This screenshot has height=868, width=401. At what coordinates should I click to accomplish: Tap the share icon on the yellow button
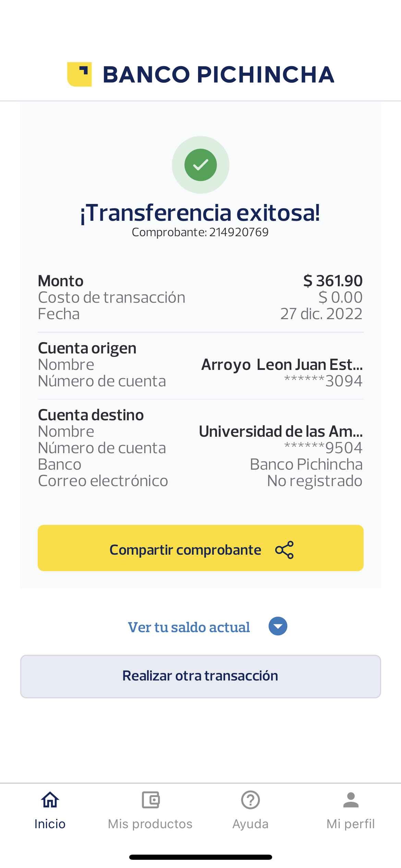[x=284, y=550]
